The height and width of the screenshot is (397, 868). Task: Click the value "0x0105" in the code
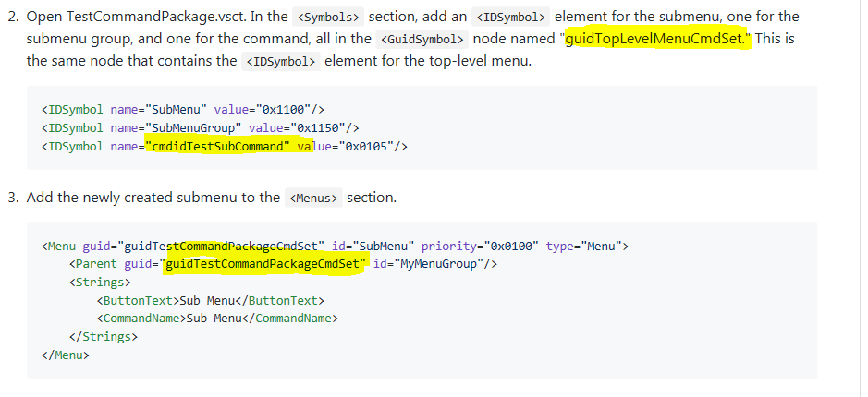click(x=366, y=147)
